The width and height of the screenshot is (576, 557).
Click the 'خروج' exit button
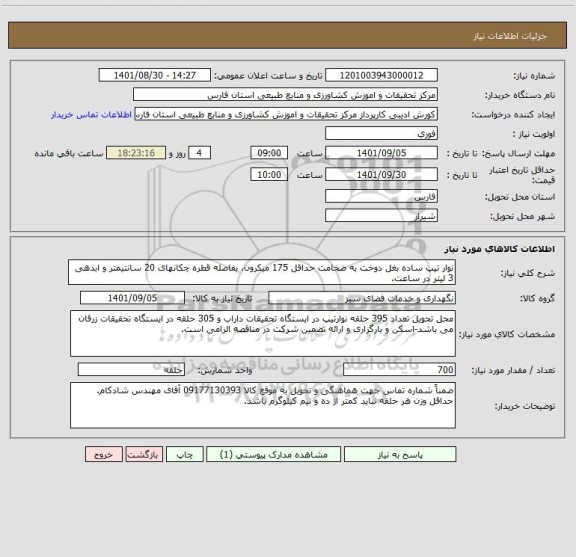click(x=104, y=454)
